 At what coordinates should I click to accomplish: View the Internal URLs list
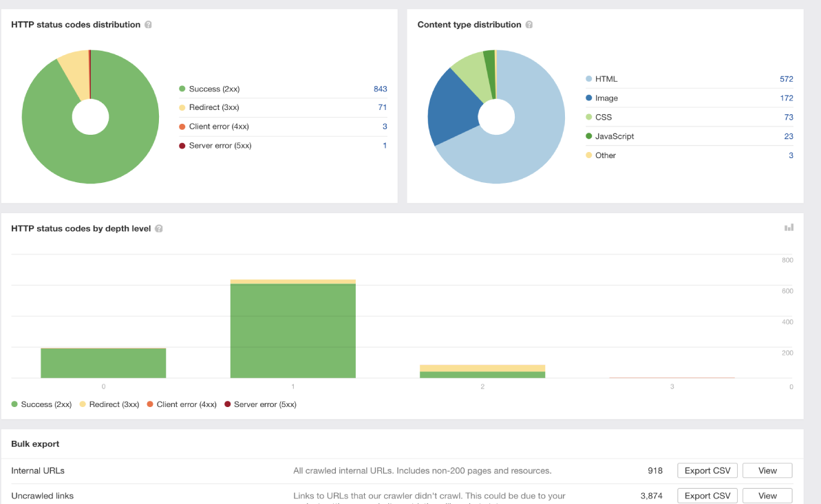(767, 470)
